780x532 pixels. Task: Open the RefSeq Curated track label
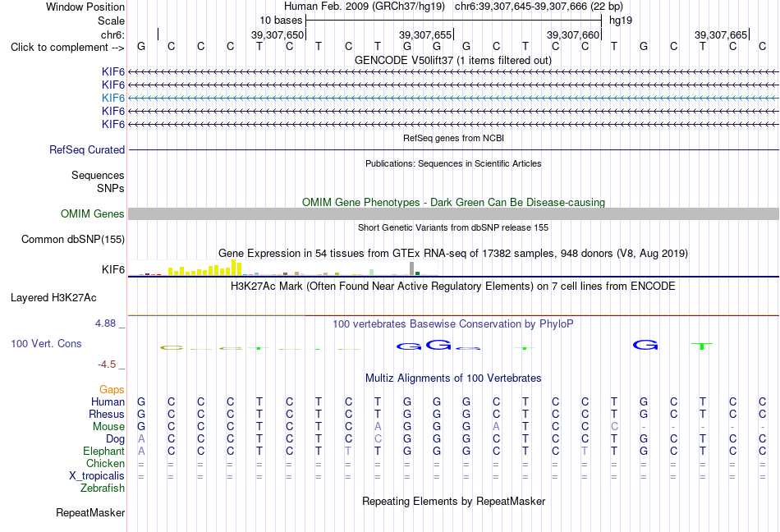coord(86,149)
